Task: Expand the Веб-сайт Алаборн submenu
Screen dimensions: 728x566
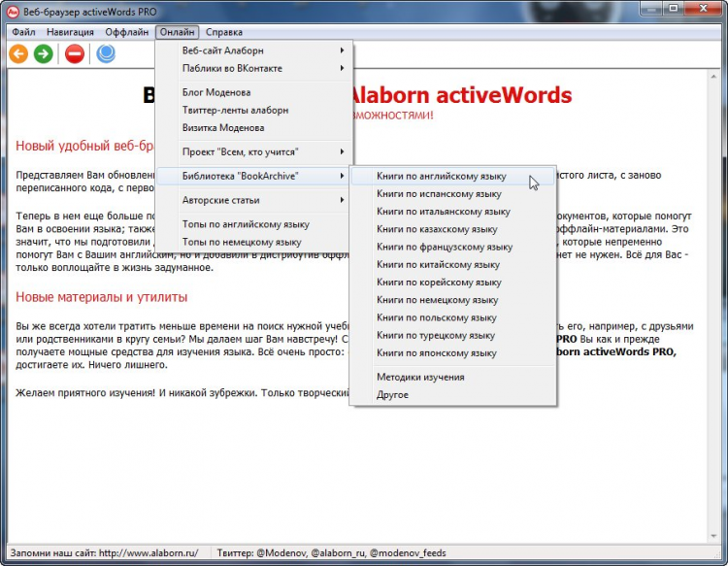Action: pos(254,50)
